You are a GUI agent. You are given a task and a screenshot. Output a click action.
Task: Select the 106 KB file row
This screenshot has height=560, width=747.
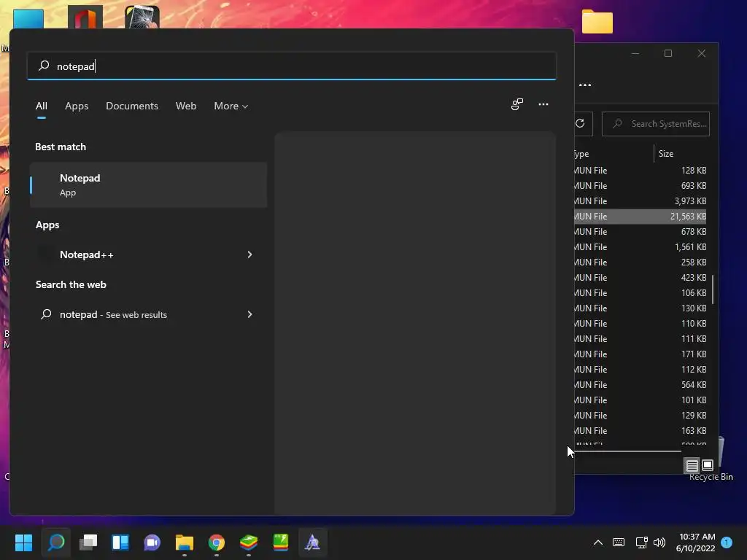[x=640, y=292]
